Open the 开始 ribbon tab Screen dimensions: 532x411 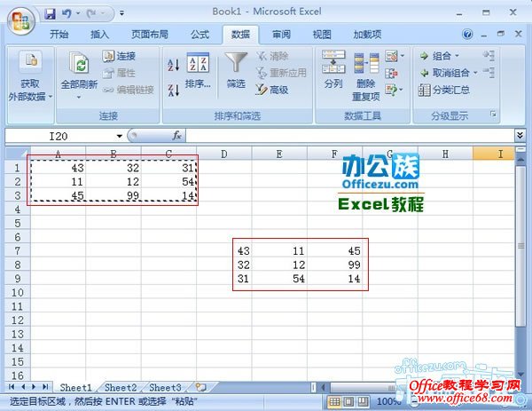[59, 35]
